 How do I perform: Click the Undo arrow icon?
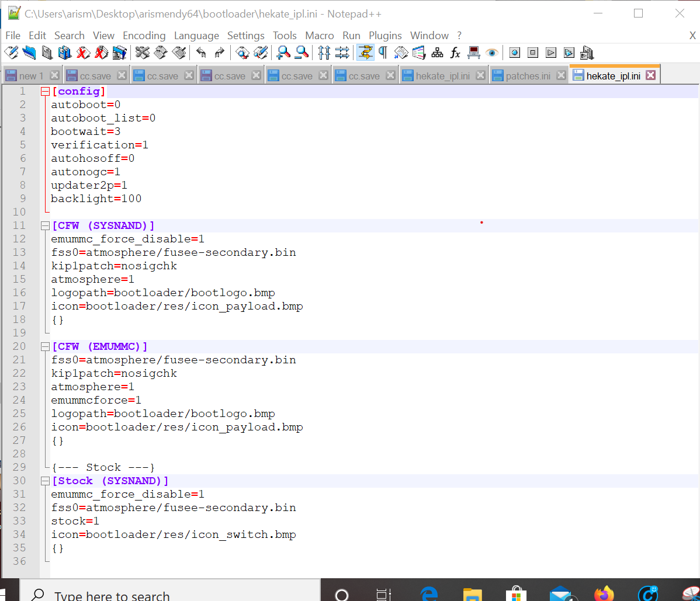point(202,53)
